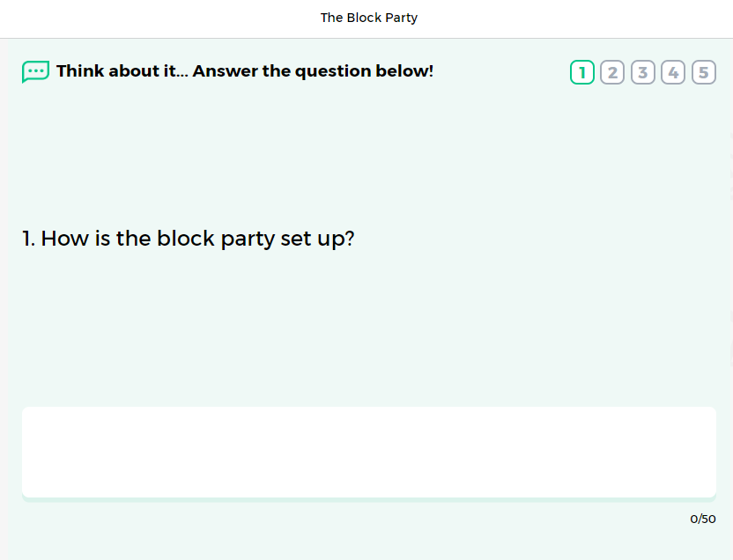Click "The Block Party" title
The height and width of the screenshot is (560, 733).
368,18
